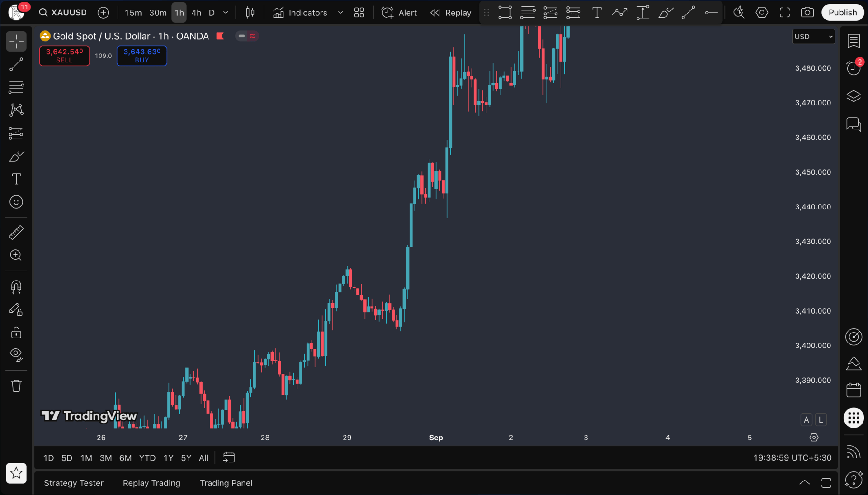Click the Publish button
Viewport: 868px width, 495px height.
pos(842,13)
